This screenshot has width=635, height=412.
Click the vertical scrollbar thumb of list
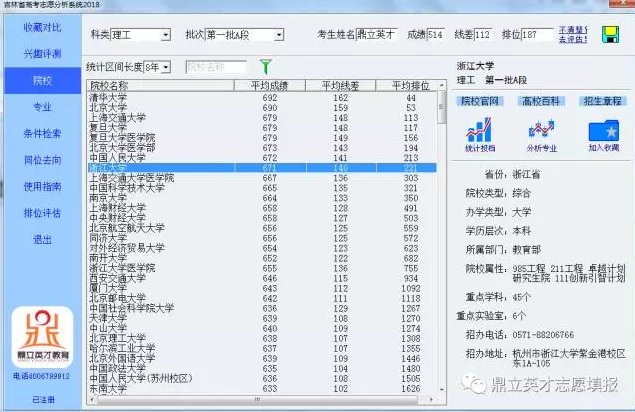[x=442, y=107]
